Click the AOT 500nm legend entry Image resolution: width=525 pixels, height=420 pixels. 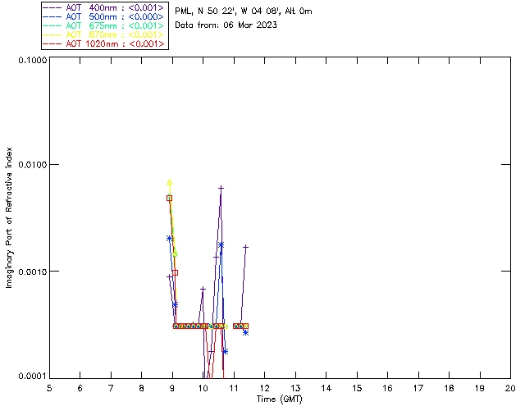pyautogui.click(x=103, y=16)
